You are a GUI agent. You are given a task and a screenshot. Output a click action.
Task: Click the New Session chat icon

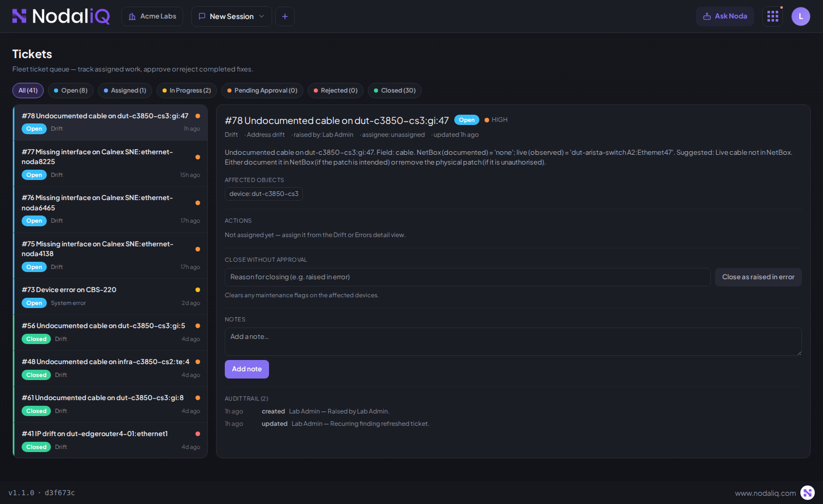coord(202,16)
